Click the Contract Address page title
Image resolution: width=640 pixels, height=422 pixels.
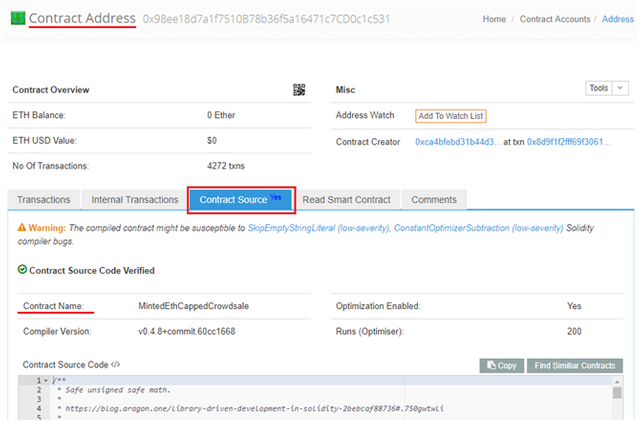pos(82,18)
